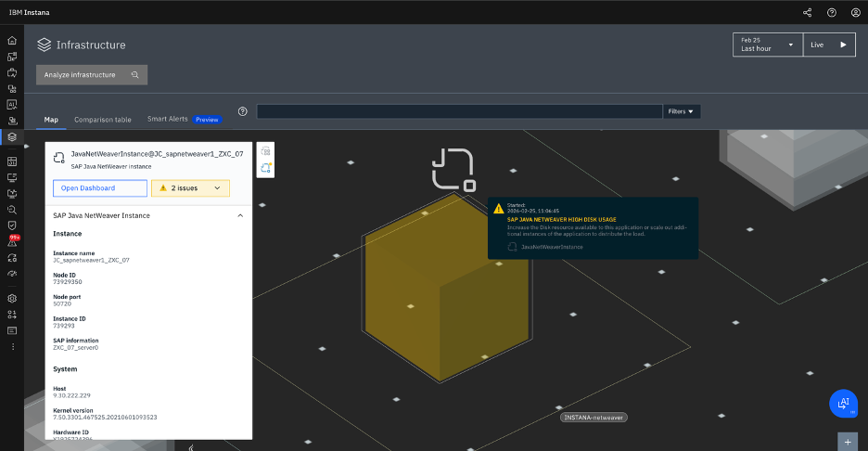868x451 pixels.
Task: Click the SAP information value ZXC_07_server0
Action: point(76,348)
